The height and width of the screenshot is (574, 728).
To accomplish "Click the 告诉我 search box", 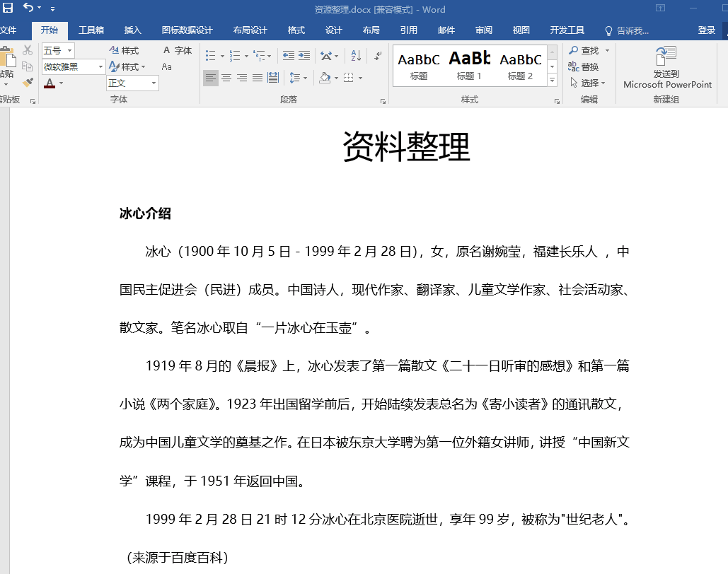I will pos(627,30).
